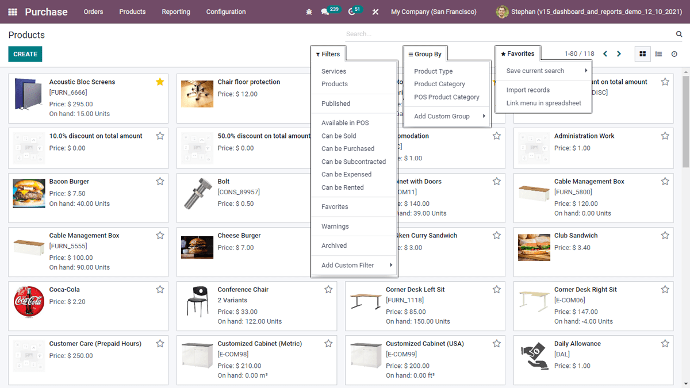This screenshot has height=388, width=690.
Task: Click the Coca-Cola logo thumbnail
Action: pyautogui.click(x=29, y=301)
